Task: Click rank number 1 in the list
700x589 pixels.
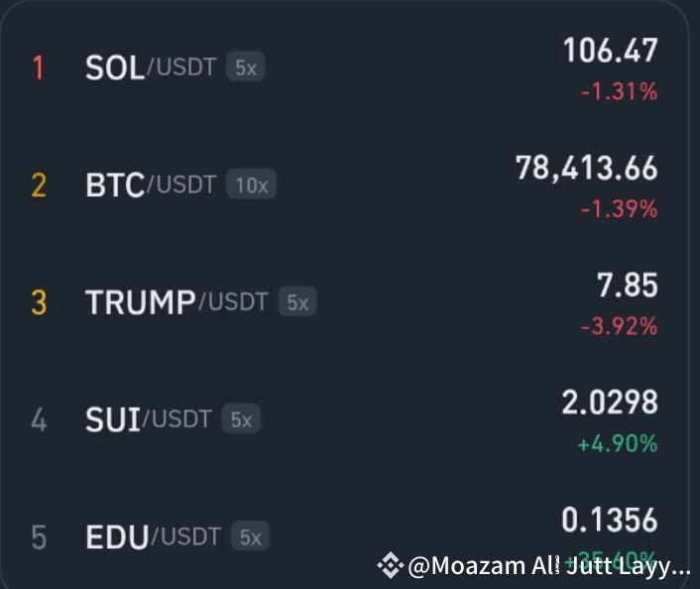Action: [39, 67]
